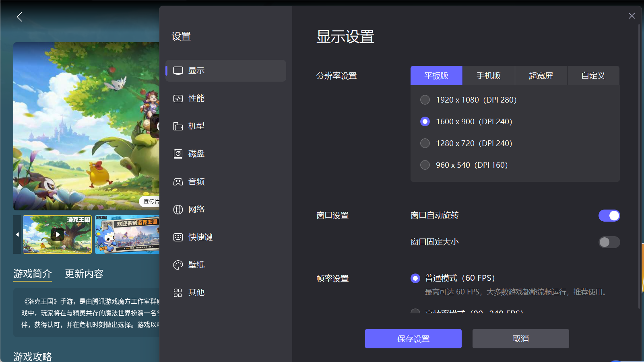Open the 更新内容 update content tab
This screenshot has height=362, width=644.
(84, 274)
